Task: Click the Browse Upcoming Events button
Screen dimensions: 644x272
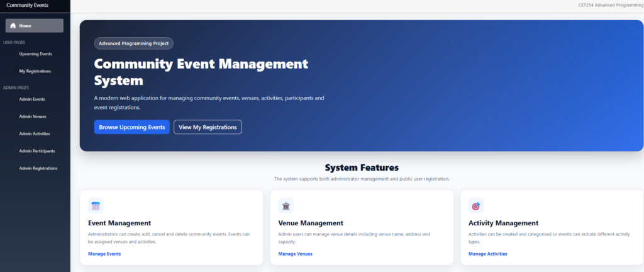Action: pyautogui.click(x=132, y=127)
